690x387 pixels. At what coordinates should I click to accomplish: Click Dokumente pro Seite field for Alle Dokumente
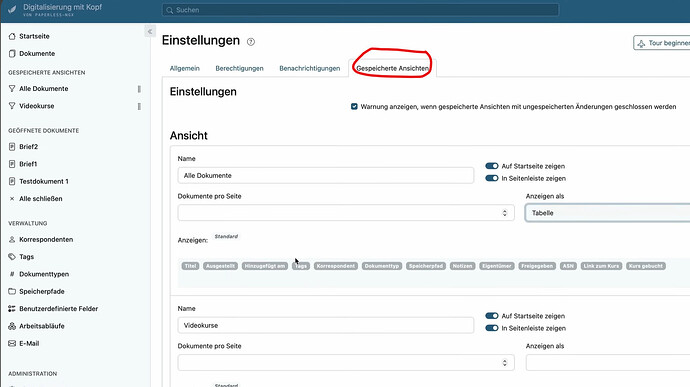pos(346,213)
